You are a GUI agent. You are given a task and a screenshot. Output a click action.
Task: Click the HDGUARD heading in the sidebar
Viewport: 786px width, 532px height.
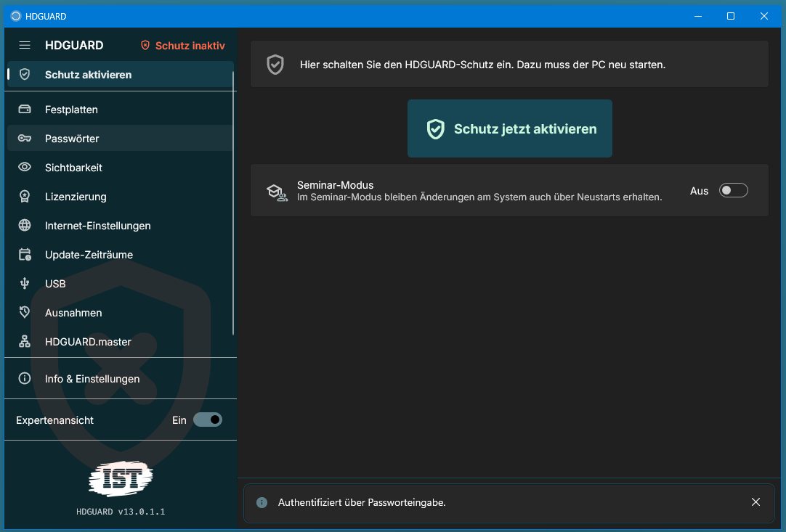(x=74, y=45)
